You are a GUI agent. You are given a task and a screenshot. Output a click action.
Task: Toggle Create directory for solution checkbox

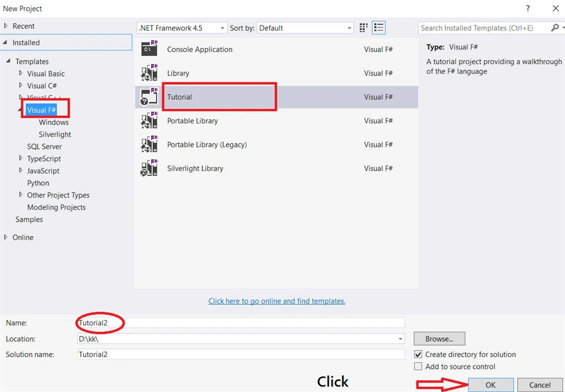point(418,354)
